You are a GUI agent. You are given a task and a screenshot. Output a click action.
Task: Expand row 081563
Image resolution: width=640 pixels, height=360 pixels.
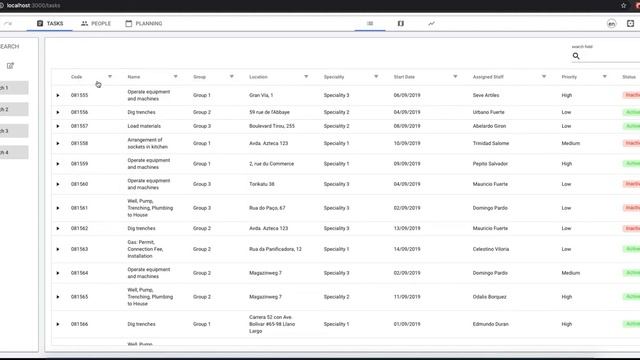pyautogui.click(x=58, y=249)
